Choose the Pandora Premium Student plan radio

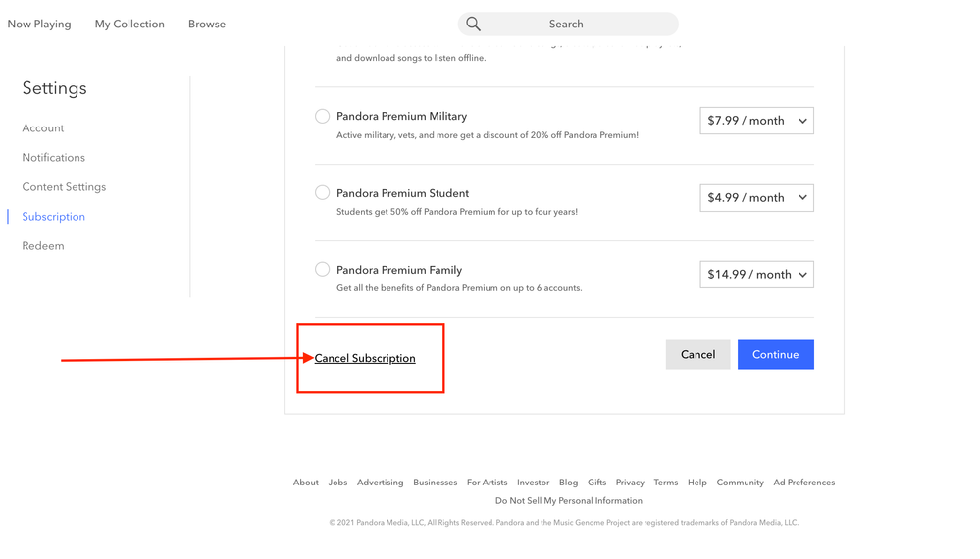click(x=322, y=193)
